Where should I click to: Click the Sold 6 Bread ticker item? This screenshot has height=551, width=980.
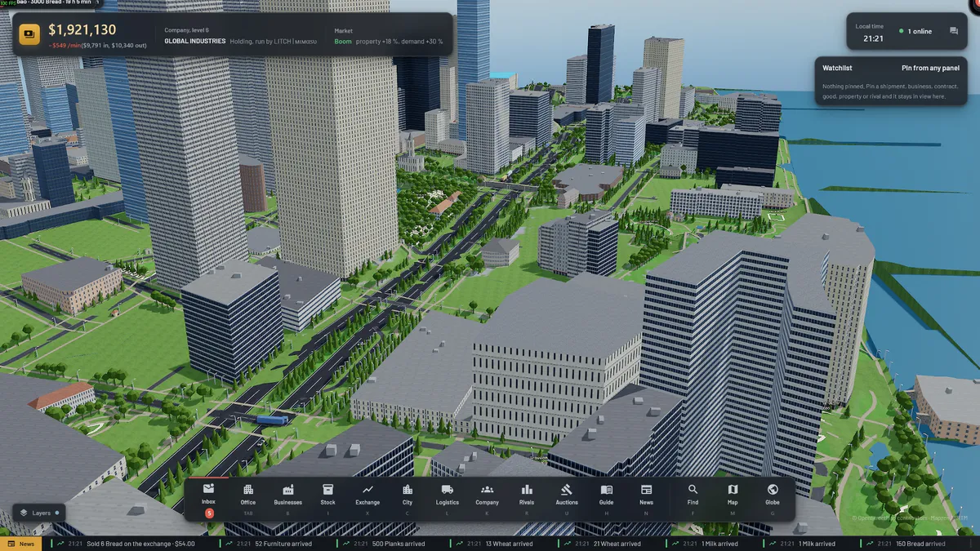click(x=122, y=544)
